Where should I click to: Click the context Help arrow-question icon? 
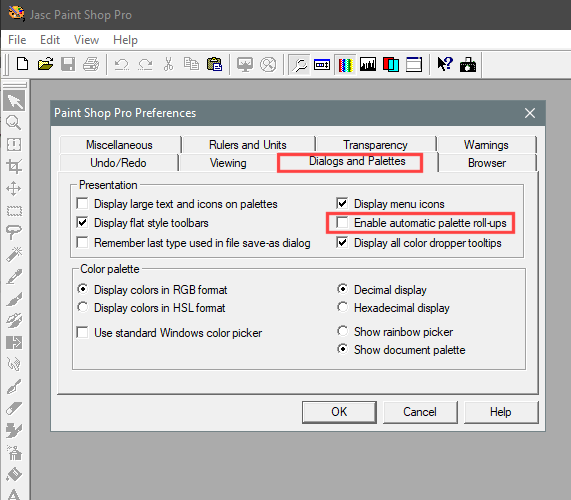(445, 64)
